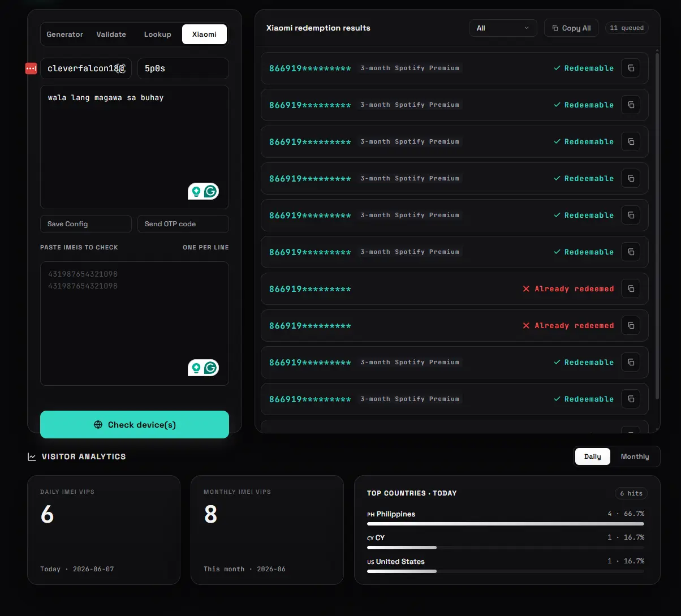Copy the first result row's IMEI
The width and height of the screenshot is (681, 616).
[x=631, y=68]
